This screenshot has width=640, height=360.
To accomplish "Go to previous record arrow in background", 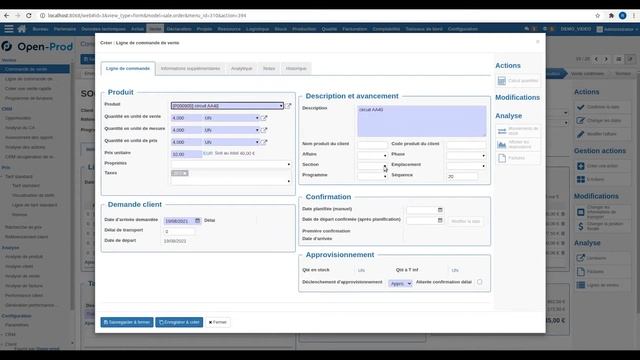I will [x=596, y=59].
